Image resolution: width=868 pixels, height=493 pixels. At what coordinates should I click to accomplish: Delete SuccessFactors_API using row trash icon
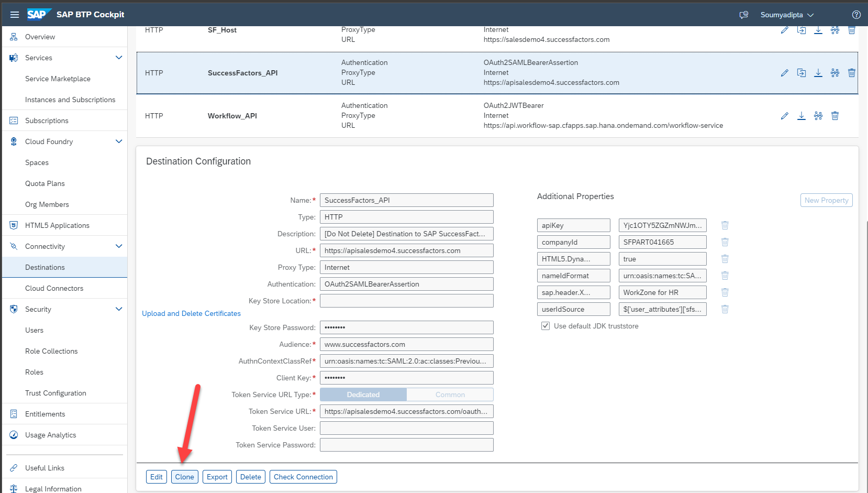pos(852,73)
